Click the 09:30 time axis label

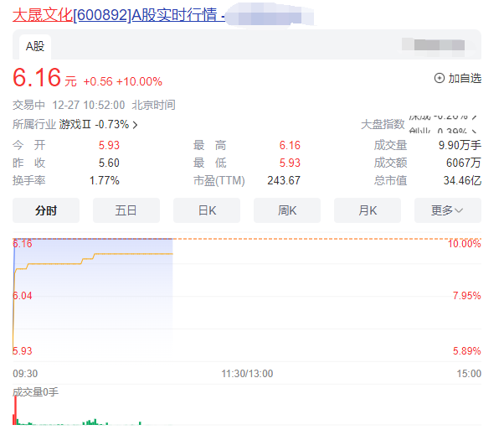coord(25,374)
